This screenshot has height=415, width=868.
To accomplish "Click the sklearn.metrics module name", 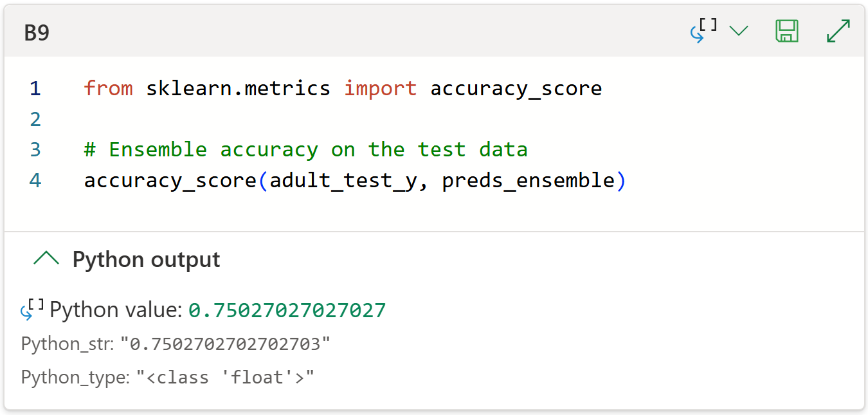I will pos(238,88).
